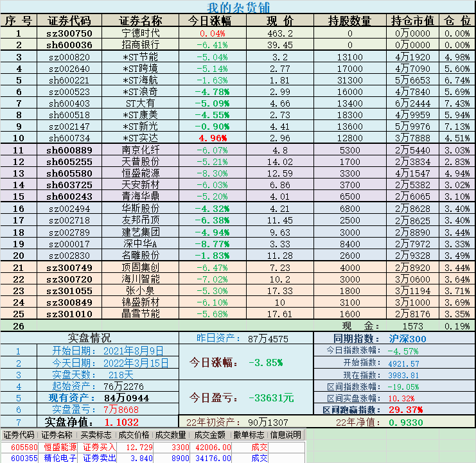Image resolution: width=476 pixels, height=463 pixels.
Task: Select the 友邦吊顶 cell
Action: click(x=140, y=220)
